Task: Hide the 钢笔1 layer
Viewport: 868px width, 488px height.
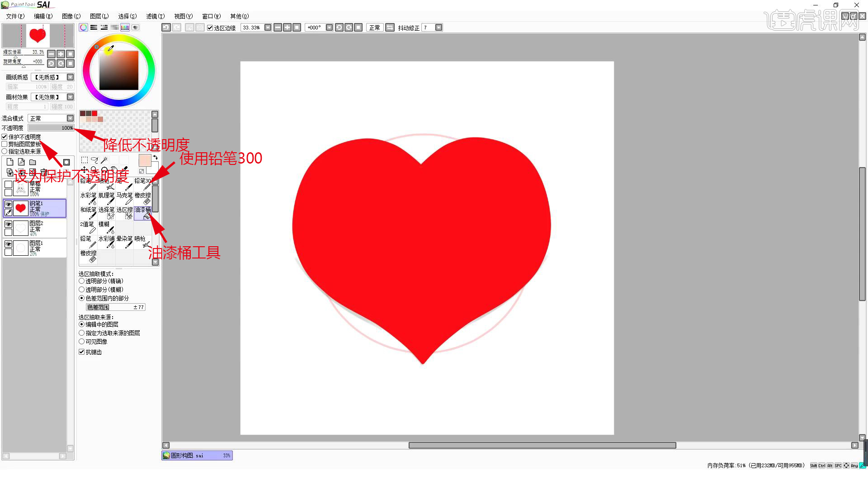Action: click(x=8, y=204)
